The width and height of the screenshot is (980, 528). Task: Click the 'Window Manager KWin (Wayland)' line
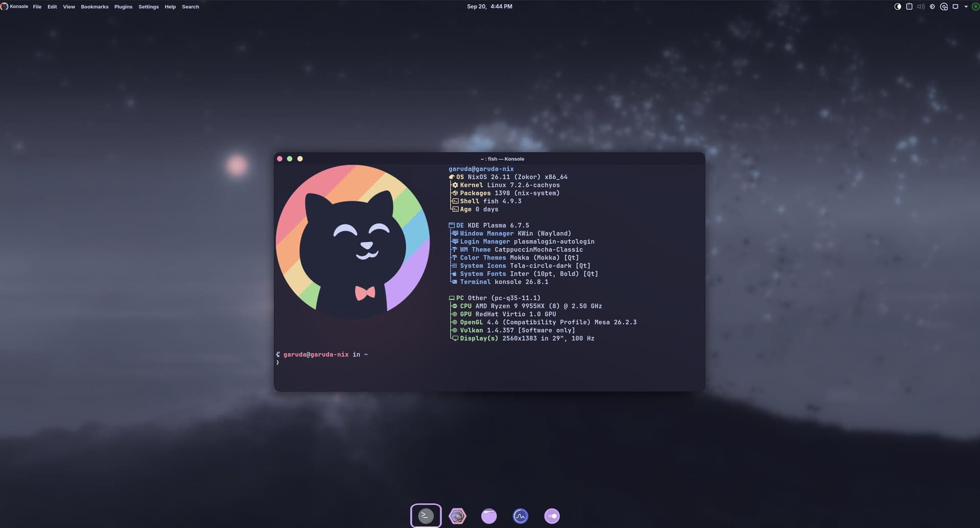(x=511, y=233)
